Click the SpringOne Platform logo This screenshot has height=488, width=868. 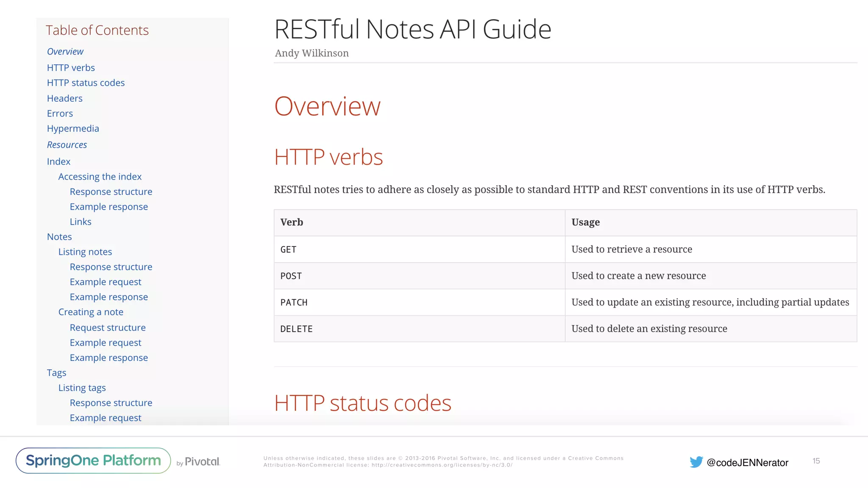click(93, 460)
